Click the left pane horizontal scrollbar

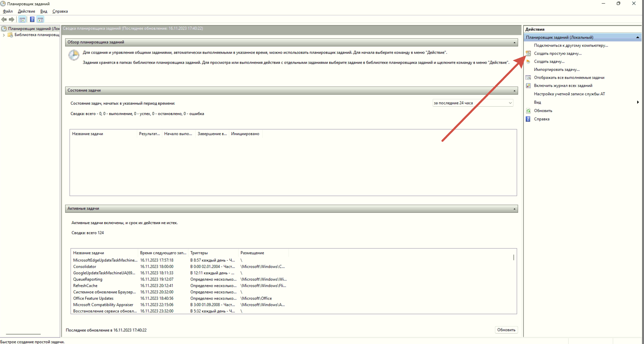tap(23, 334)
